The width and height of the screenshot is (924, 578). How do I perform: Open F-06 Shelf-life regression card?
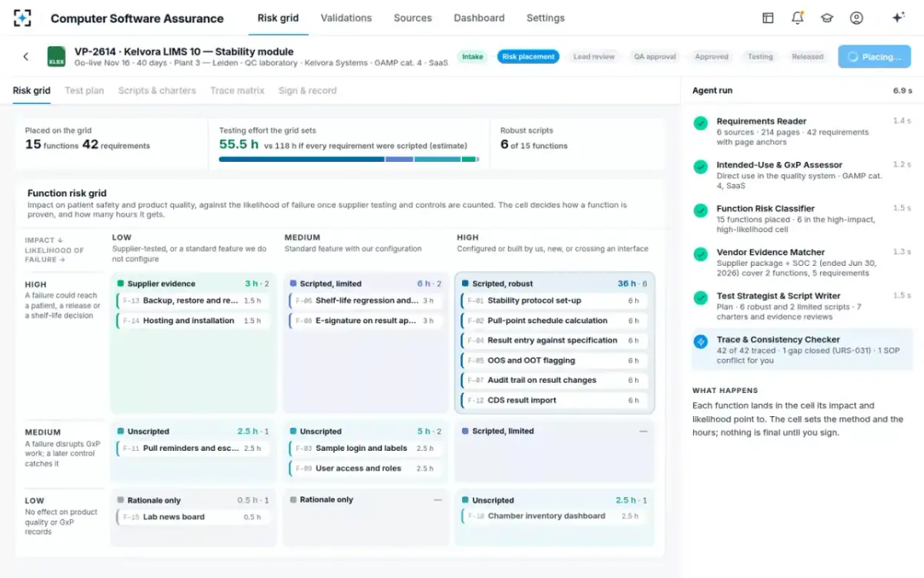(366, 301)
